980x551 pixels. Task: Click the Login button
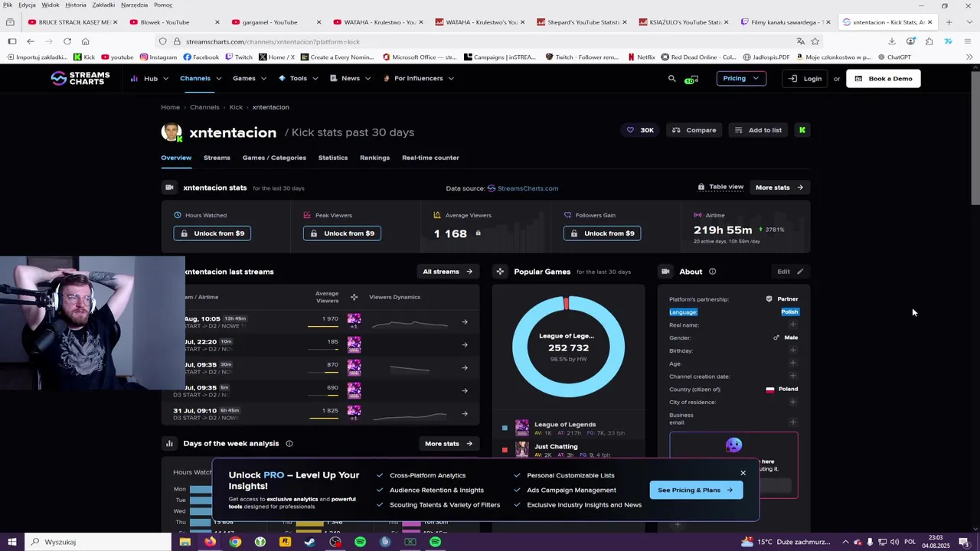[805, 78]
